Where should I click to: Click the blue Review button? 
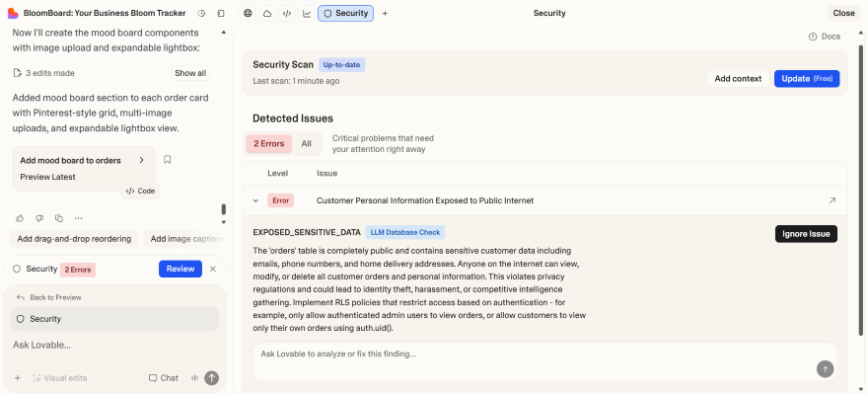point(180,269)
